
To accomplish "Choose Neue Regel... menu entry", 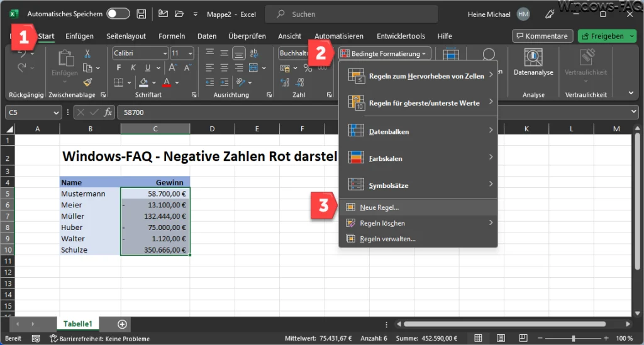I will point(418,207).
